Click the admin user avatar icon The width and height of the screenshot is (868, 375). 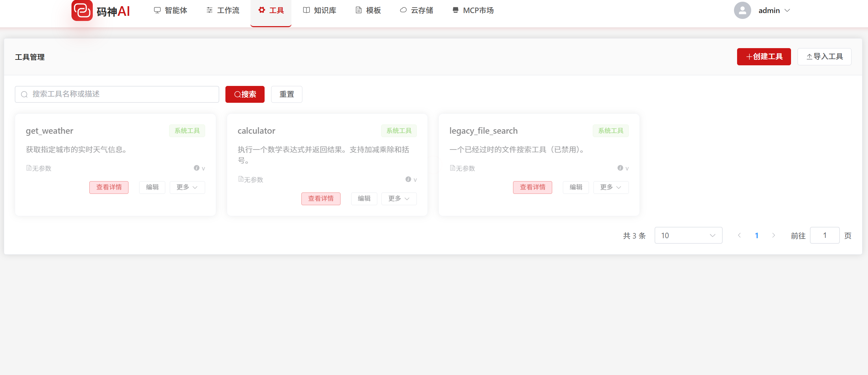(742, 11)
